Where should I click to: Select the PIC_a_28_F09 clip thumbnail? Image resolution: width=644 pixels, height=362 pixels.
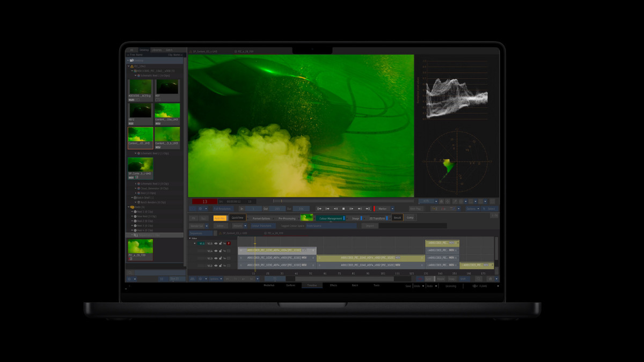click(x=140, y=248)
